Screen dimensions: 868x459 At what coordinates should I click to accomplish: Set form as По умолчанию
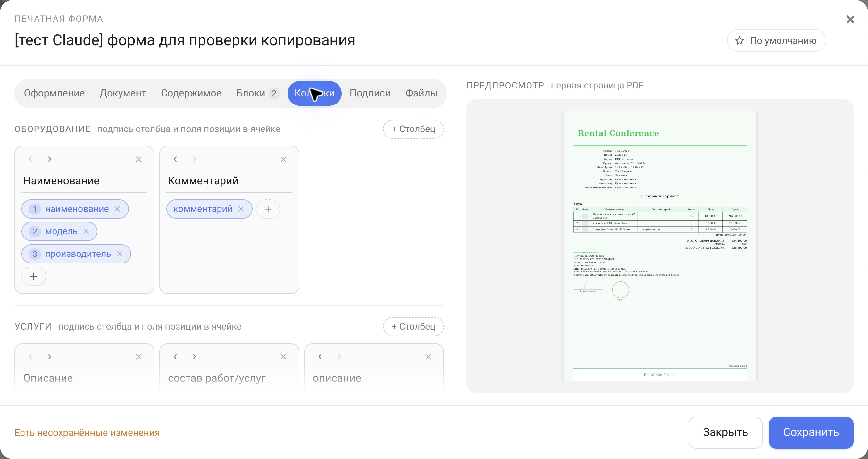776,40
